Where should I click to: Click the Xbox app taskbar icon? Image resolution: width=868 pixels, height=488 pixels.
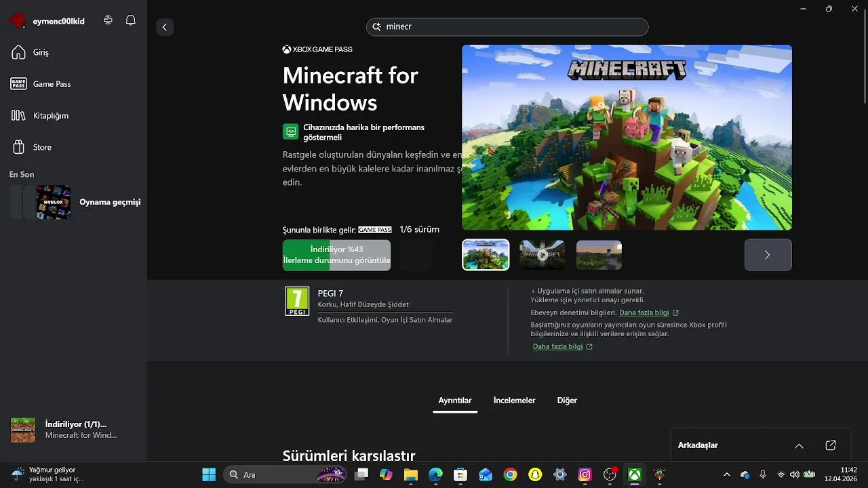[x=635, y=474]
